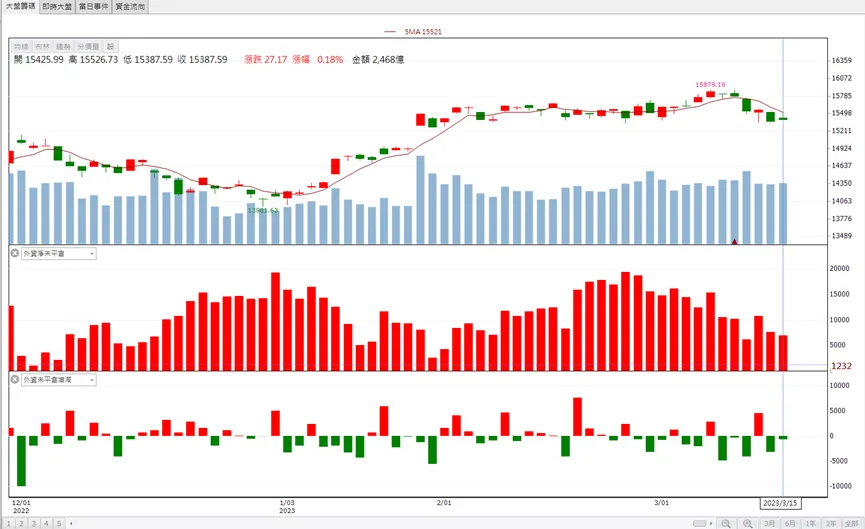Screen dimensions: 865x529
Task: Close the 外資未平倉增減 indicator panel
Action: (x=15, y=380)
